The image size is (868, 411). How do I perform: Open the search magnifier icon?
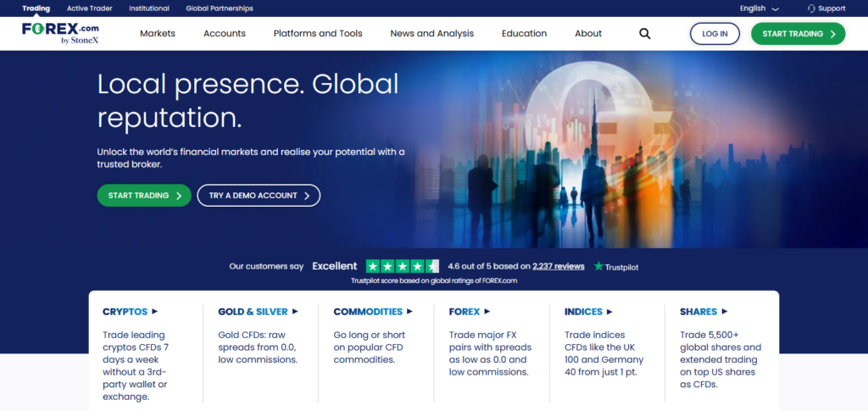point(645,34)
